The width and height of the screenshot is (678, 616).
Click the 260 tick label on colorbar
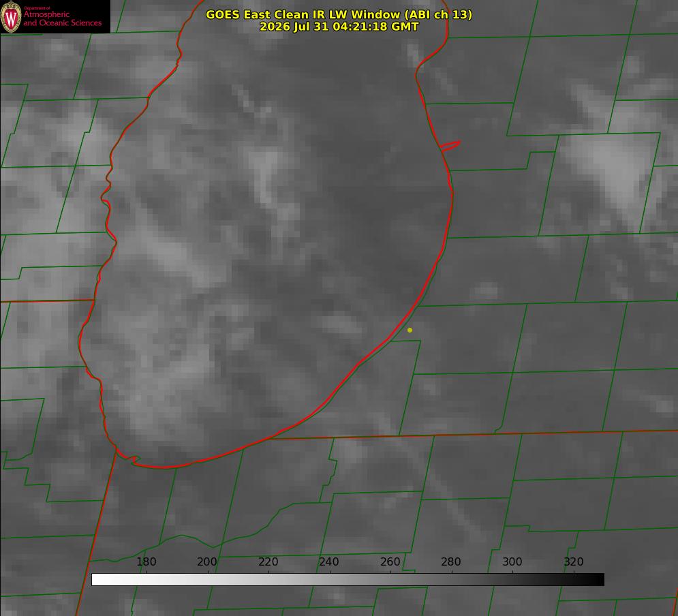pyautogui.click(x=390, y=561)
